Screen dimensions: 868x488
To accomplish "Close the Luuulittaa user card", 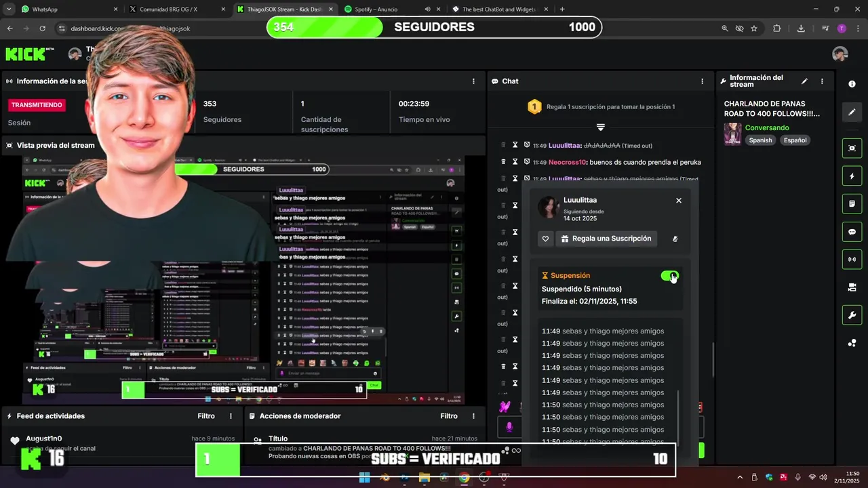I will pos(678,201).
